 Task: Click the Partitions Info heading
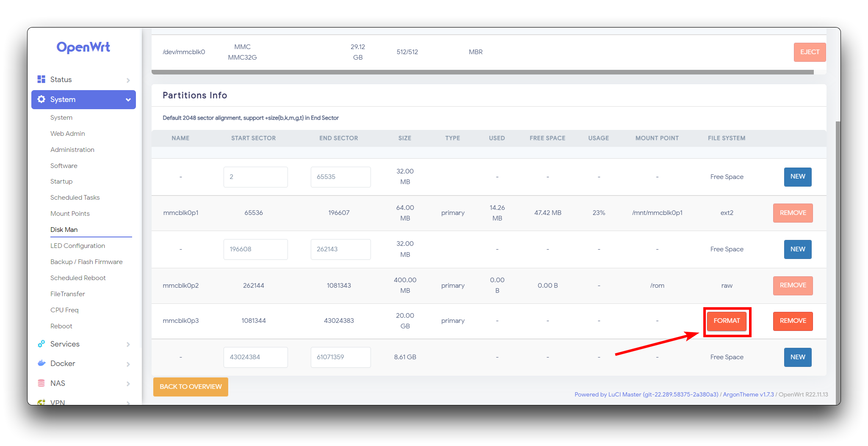tap(195, 96)
